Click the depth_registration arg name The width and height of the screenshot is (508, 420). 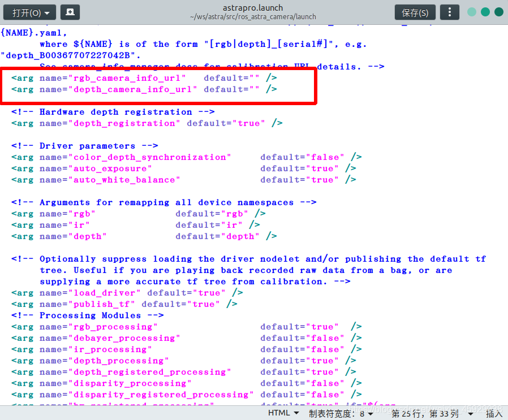(124, 123)
